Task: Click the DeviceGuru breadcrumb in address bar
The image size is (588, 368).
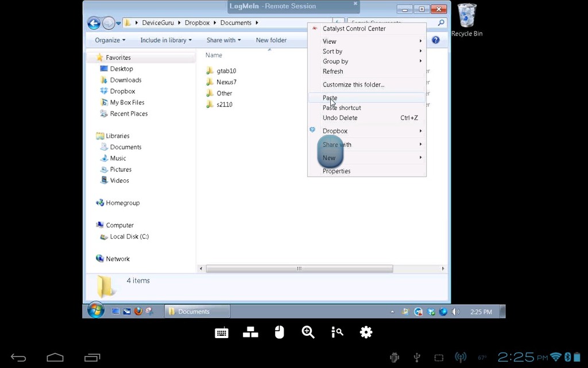Action: pos(158,22)
